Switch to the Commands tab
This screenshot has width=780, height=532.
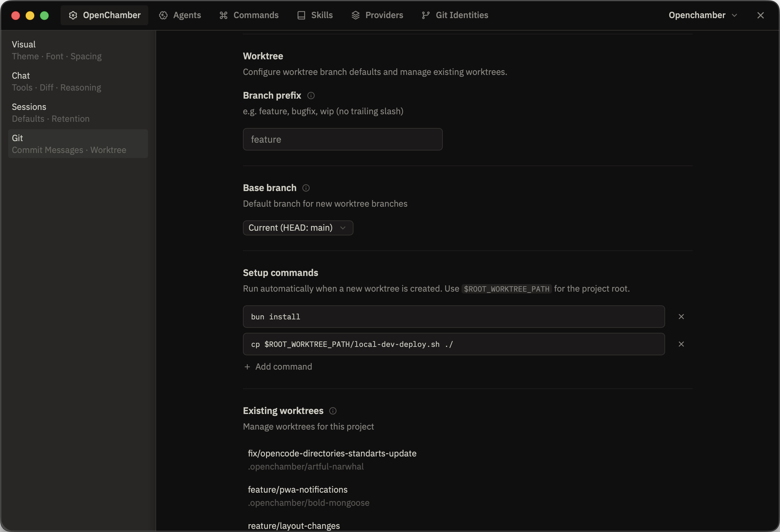click(x=249, y=15)
